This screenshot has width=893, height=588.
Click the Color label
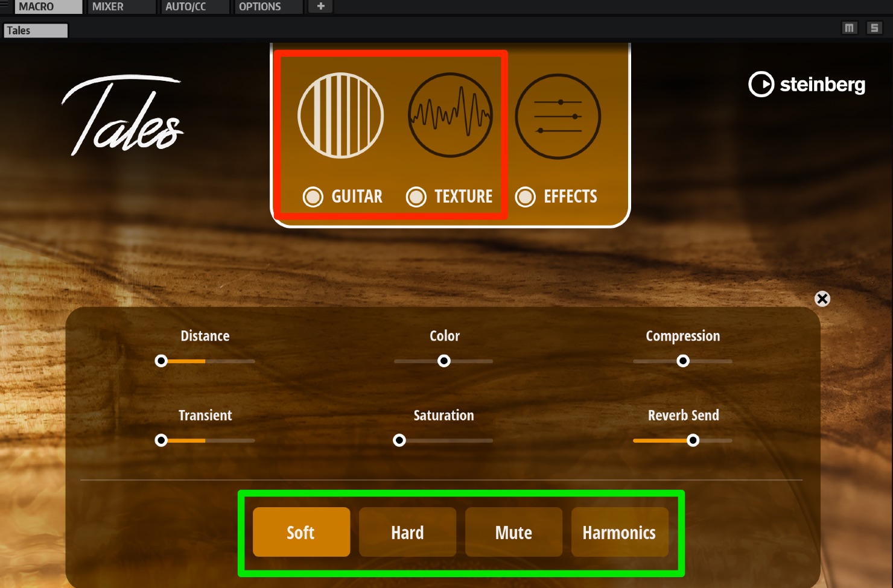click(x=445, y=336)
